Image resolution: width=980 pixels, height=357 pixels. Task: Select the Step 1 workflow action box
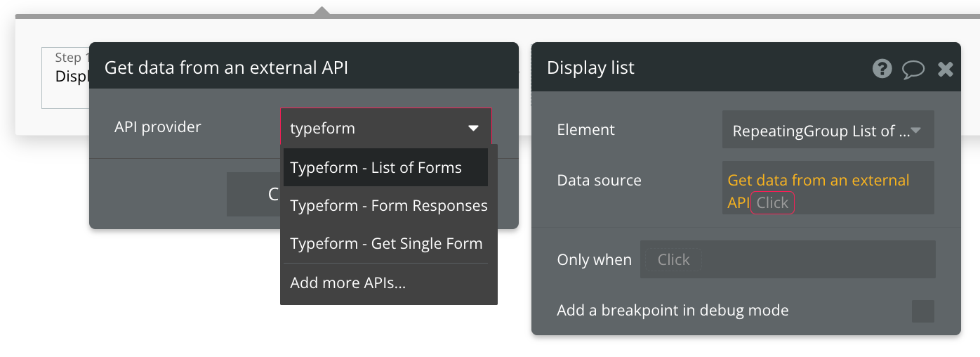[x=66, y=77]
